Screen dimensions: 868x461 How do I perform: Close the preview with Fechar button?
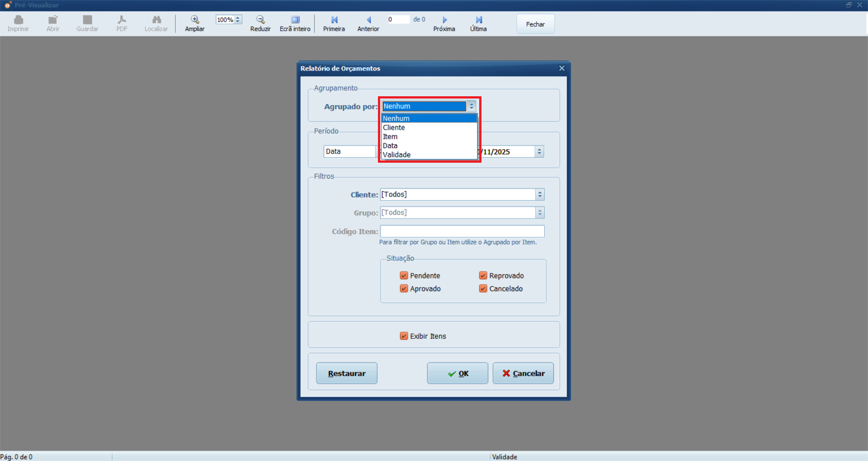point(535,24)
